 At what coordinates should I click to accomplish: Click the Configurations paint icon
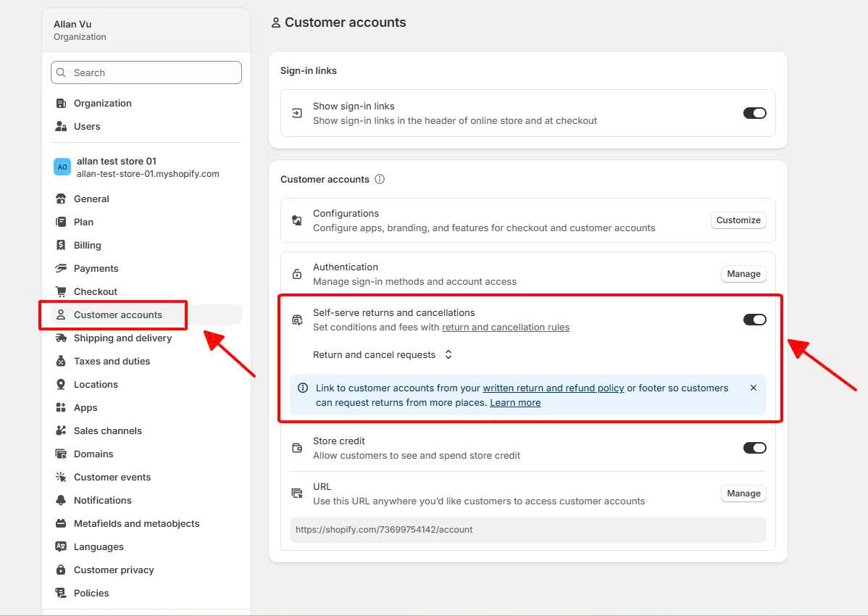297,220
